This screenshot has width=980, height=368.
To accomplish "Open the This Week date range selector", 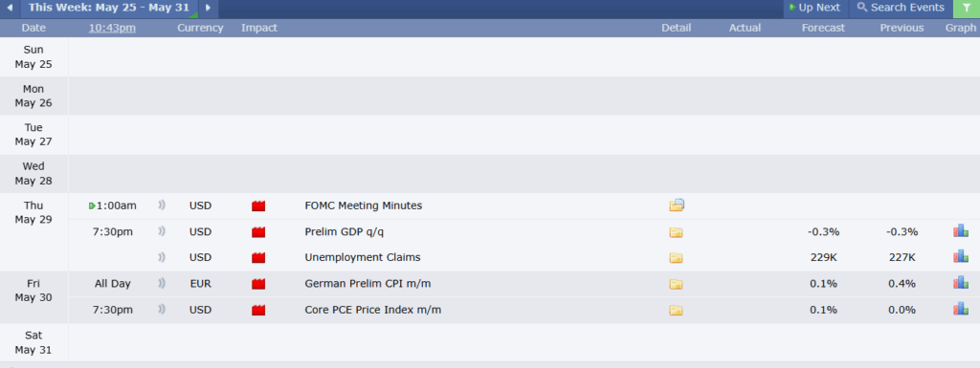I will click(109, 8).
